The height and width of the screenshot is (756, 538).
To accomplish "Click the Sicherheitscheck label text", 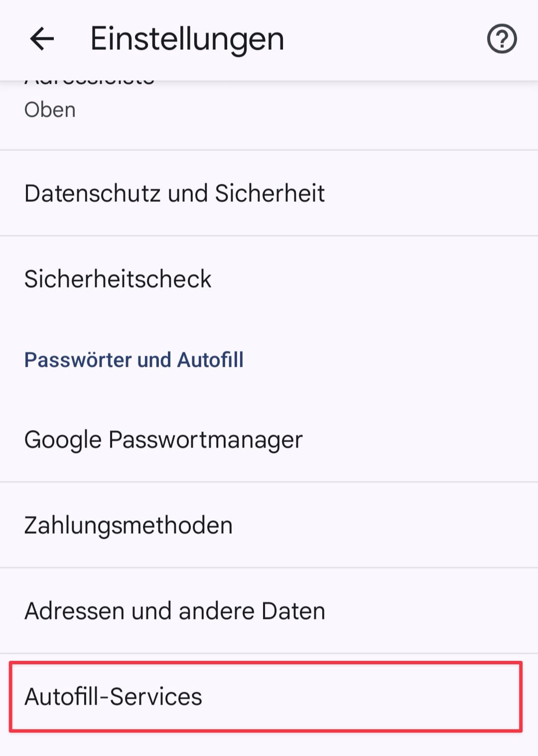I will tap(118, 279).
